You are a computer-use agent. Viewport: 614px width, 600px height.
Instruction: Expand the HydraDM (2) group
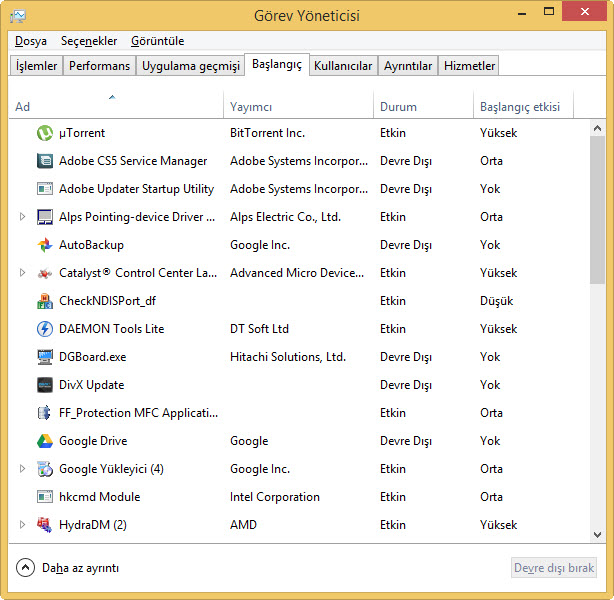[x=22, y=524]
